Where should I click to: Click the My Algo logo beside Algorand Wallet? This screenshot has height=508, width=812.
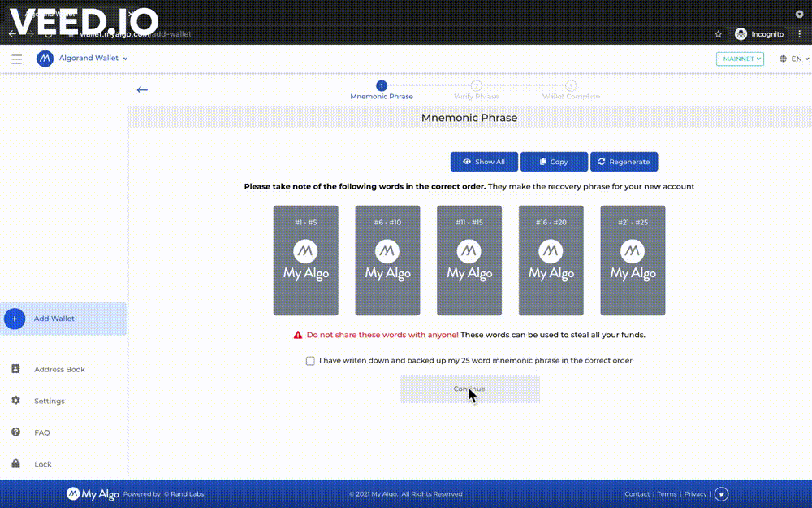pos(45,59)
